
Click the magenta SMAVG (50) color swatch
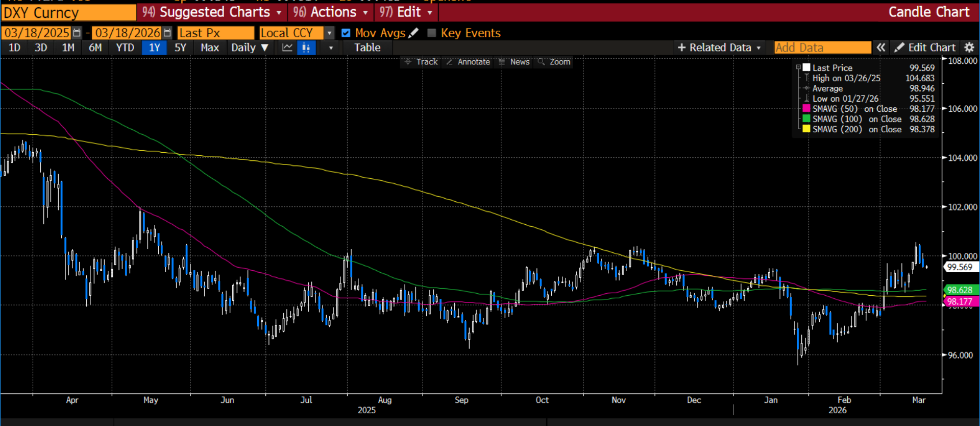[x=806, y=108]
